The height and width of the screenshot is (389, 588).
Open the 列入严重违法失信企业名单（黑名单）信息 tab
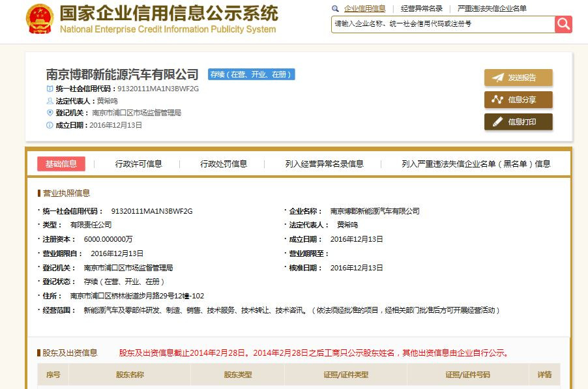point(476,164)
